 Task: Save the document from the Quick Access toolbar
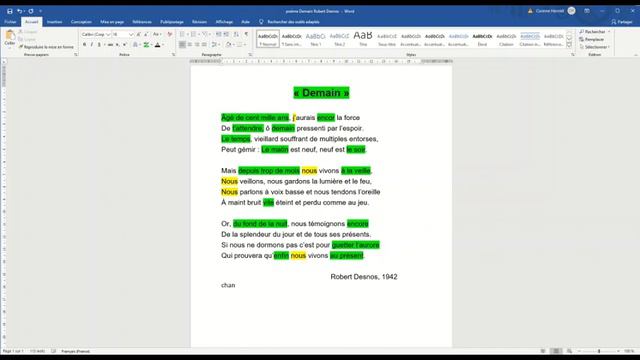click(10, 11)
